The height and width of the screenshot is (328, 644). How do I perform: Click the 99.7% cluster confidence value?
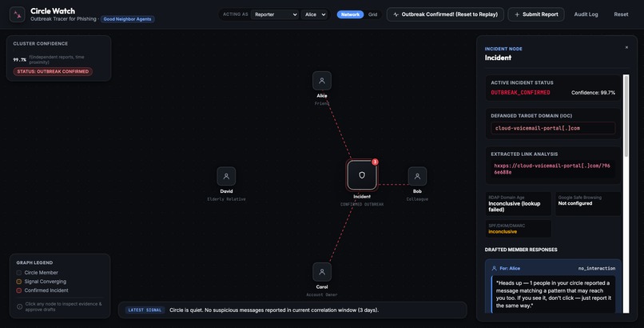point(20,59)
